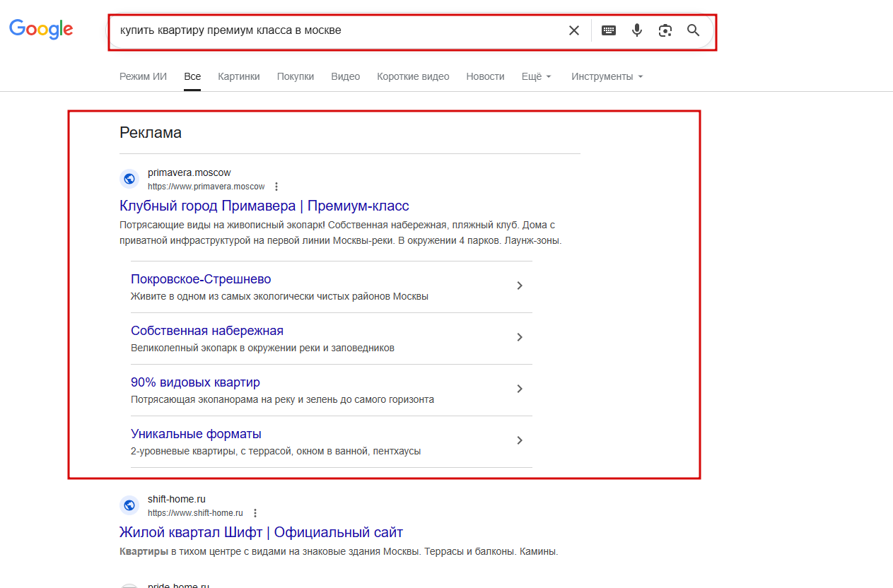Expand the Собственная набережная sitelink chevron

pos(520,337)
